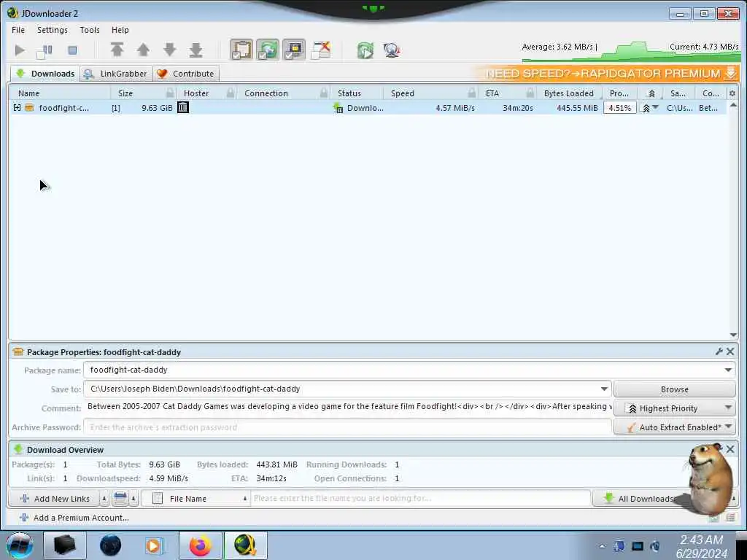747x560 pixels.
Task: Stop all downloads with the square icon
Action: pyautogui.click(x=72, y=50)
